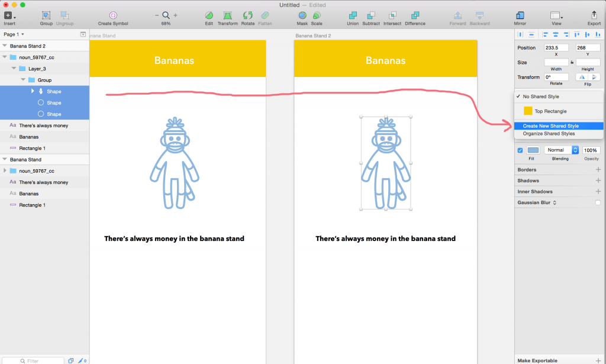This screenshot has width=606, height=364.
Task: Click the Transform tool icon
Action: (227, 15)
